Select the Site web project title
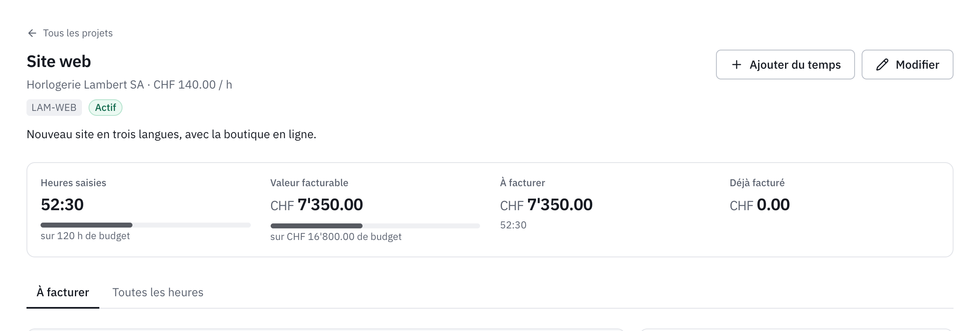980x331 pixels. [x=59, y=62]
